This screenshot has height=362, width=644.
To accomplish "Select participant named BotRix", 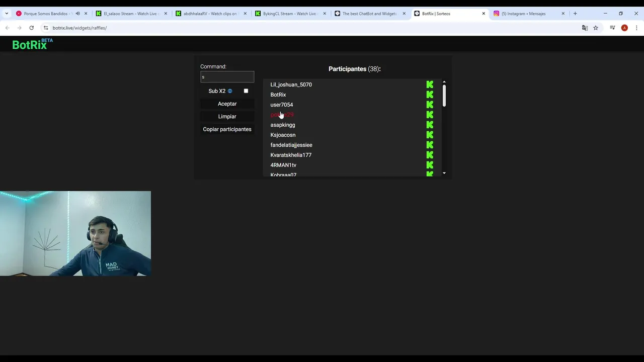I will (278, 95).
